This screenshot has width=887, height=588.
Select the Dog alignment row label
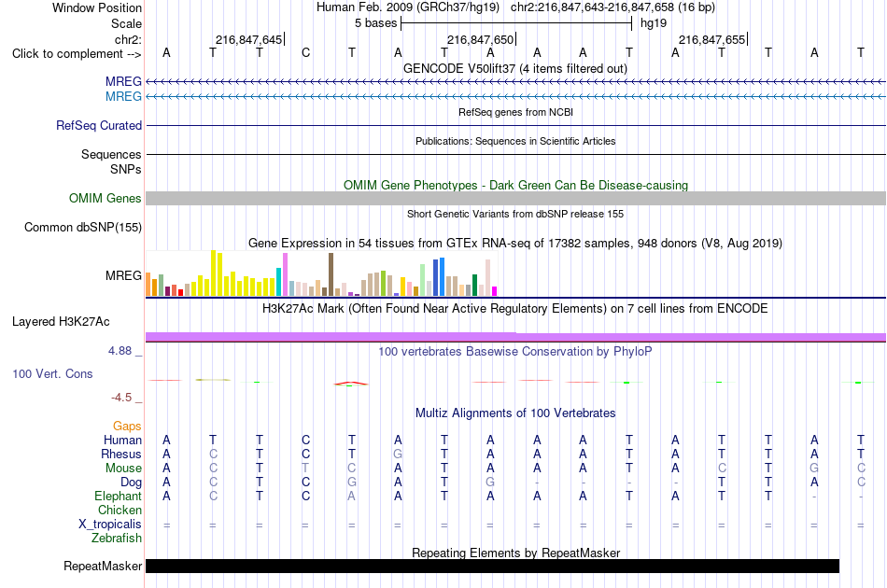(x=131, y=483)
